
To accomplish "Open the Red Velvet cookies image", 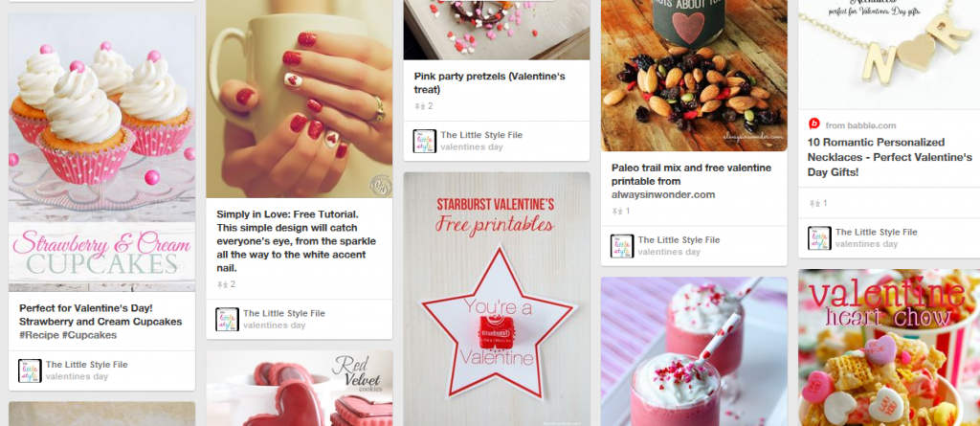I will pos(300,389).
